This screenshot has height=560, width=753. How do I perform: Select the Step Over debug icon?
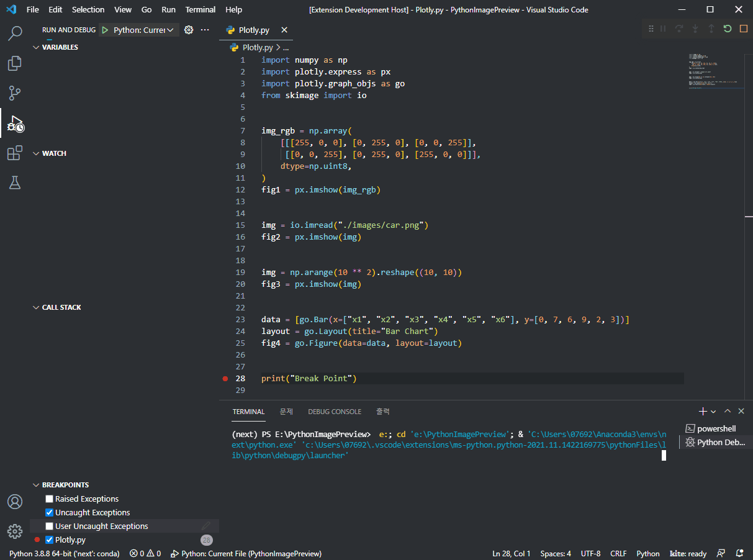point(680,29)
